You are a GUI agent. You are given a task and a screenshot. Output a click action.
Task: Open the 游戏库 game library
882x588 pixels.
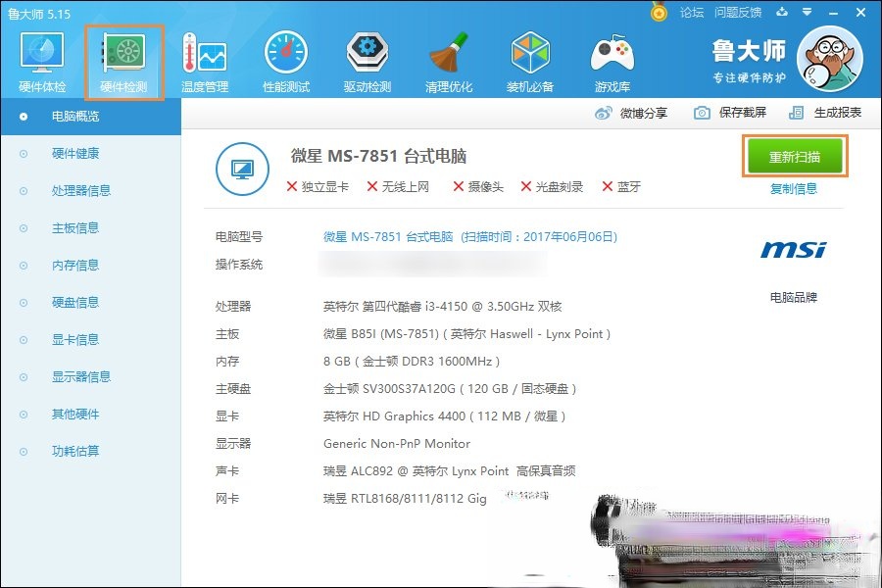(611, 59)
